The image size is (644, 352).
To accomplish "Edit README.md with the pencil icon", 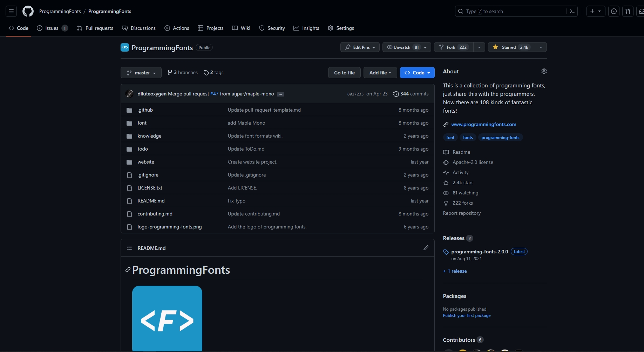I will point(426,248).
